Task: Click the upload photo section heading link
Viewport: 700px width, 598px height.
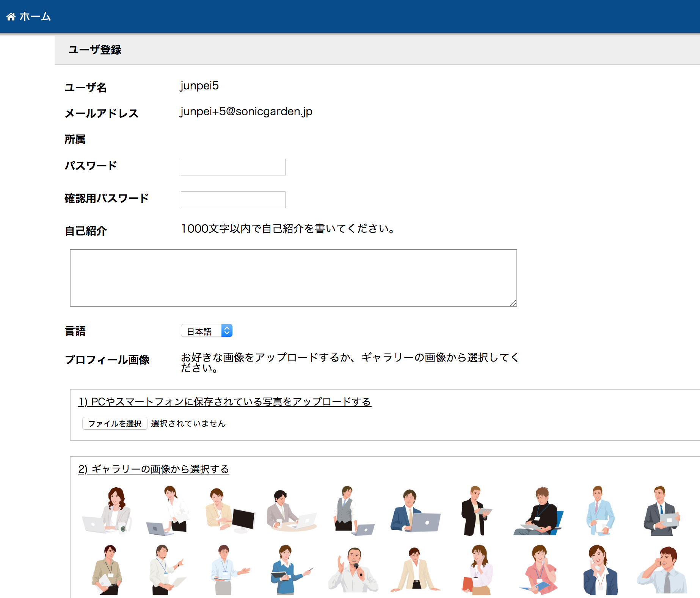Action: [224, 402]
